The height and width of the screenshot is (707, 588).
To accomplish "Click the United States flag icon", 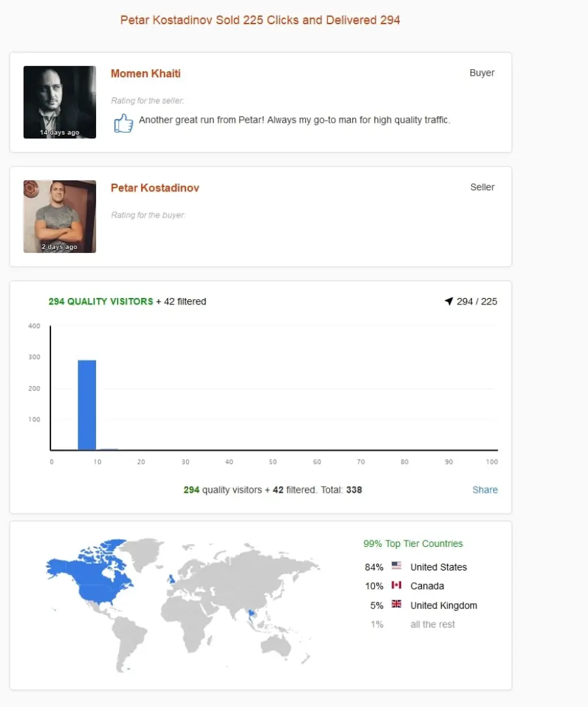I will [x=397, y=565].
